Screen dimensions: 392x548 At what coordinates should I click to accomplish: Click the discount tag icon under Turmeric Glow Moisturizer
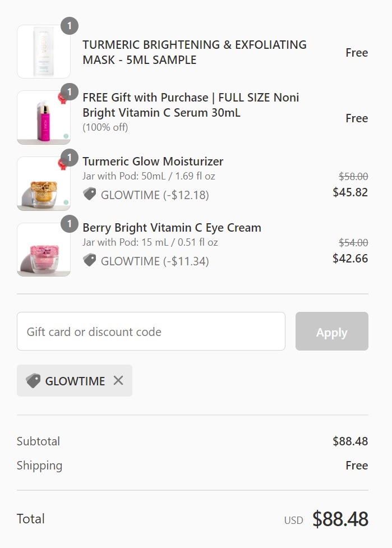coord(89,195)
